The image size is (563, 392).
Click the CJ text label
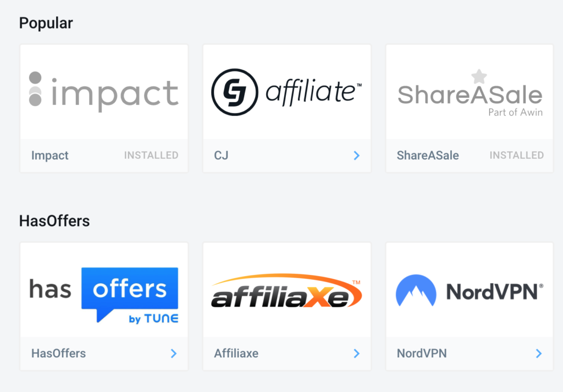[x=221, y=156]
